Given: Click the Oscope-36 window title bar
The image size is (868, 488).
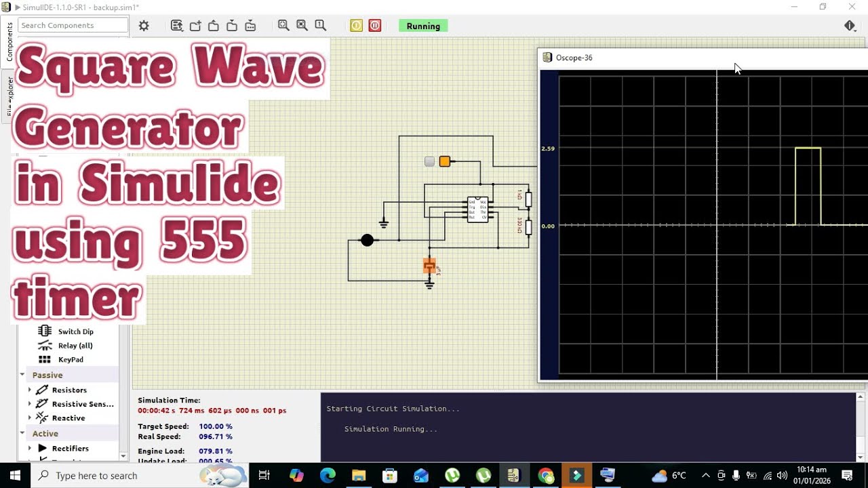Looking at the screenshot, I should [x=703, y=58].
